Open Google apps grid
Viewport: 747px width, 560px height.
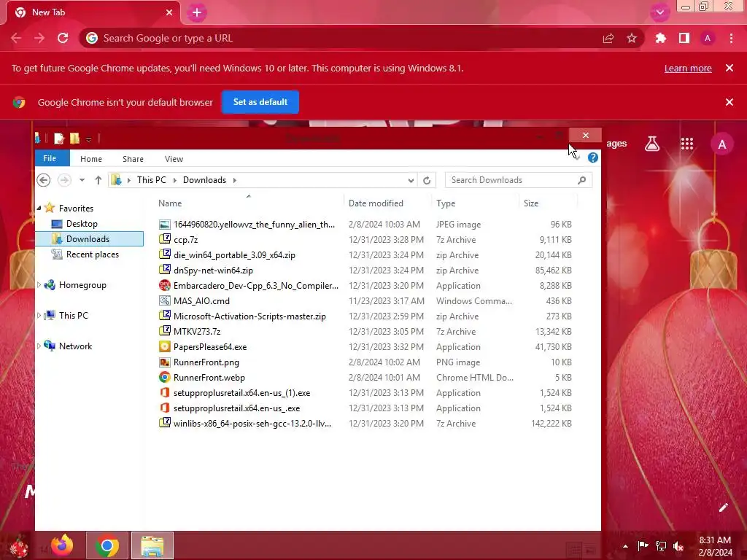tap(687, 144)
